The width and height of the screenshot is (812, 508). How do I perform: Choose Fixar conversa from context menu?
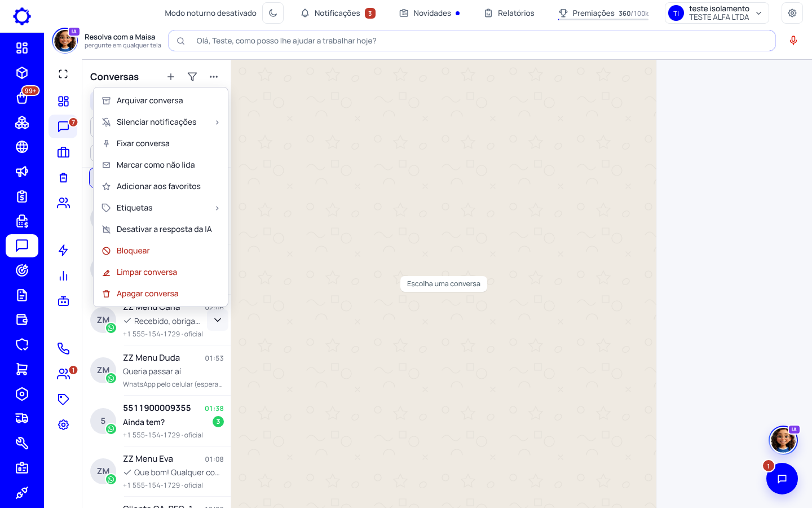pos(161,143)
